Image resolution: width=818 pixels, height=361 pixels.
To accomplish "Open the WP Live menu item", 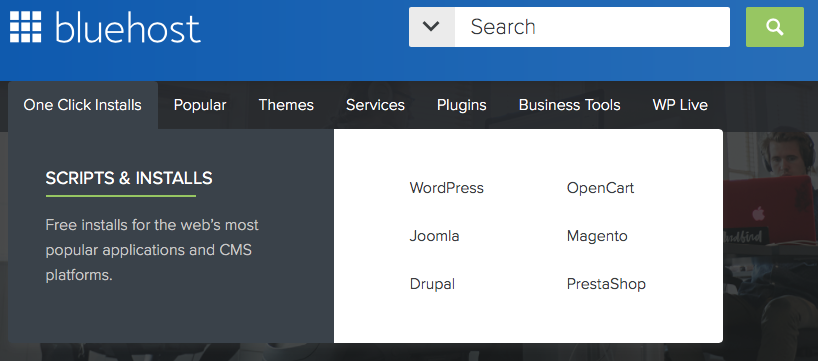I will (680, 105).
